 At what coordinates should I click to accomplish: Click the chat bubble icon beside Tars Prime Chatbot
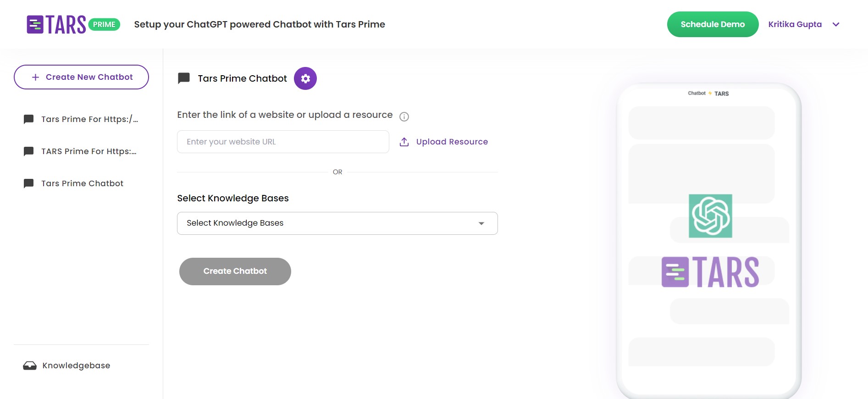tap(183, 78)
